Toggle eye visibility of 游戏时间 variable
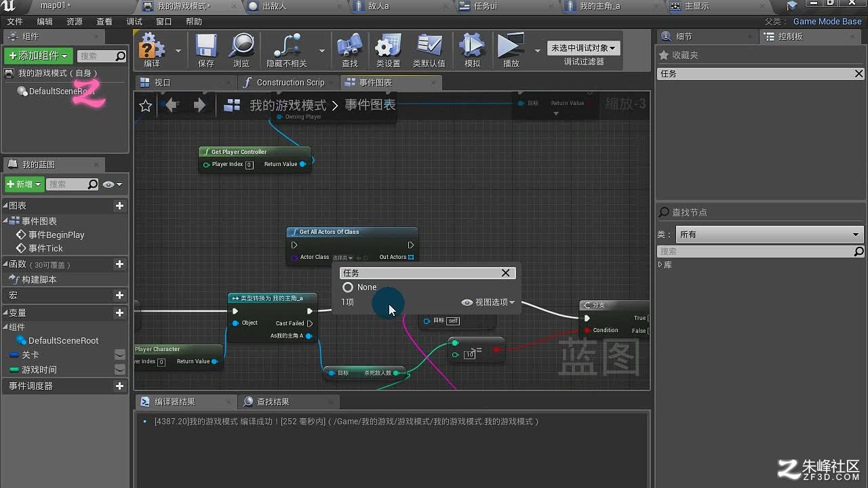Screen dimensions: 868x488 (119, 369)
